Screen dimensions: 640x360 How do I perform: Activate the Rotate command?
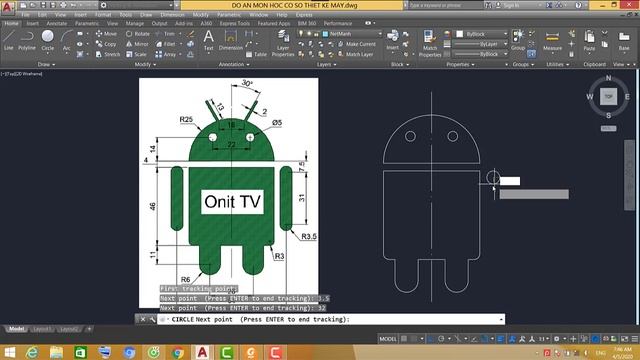(138, 33)
